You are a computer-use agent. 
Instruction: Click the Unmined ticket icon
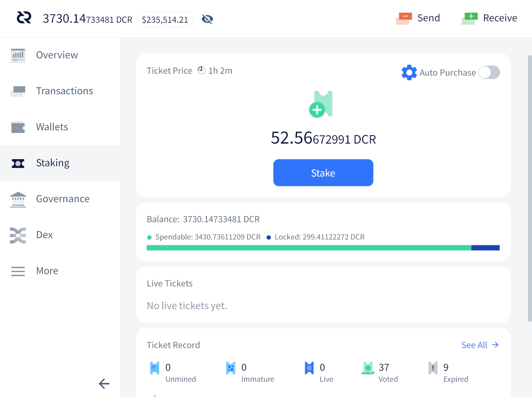(x=155, y=368)
